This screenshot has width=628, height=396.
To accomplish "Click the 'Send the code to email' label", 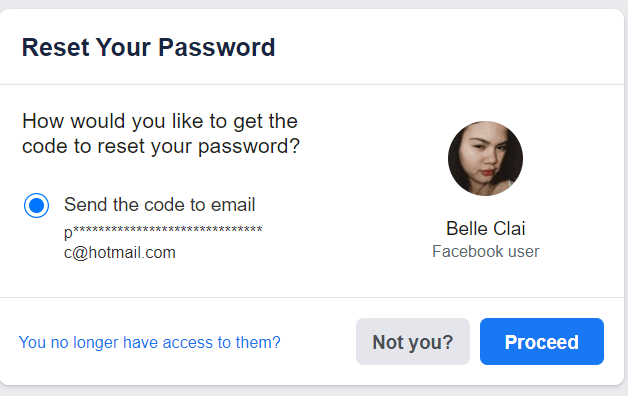I will click(x=159, y=205).
